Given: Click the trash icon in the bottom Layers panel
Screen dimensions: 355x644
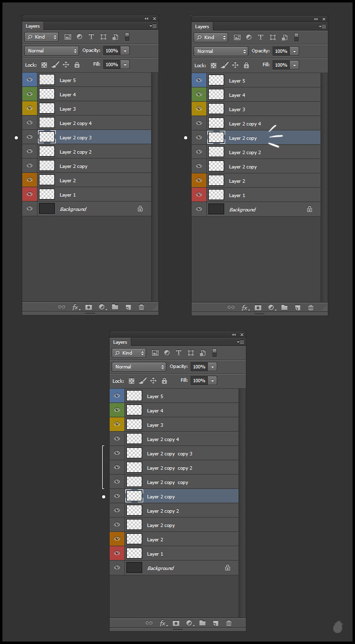Looking at the screenshot, I should [229, 623].
